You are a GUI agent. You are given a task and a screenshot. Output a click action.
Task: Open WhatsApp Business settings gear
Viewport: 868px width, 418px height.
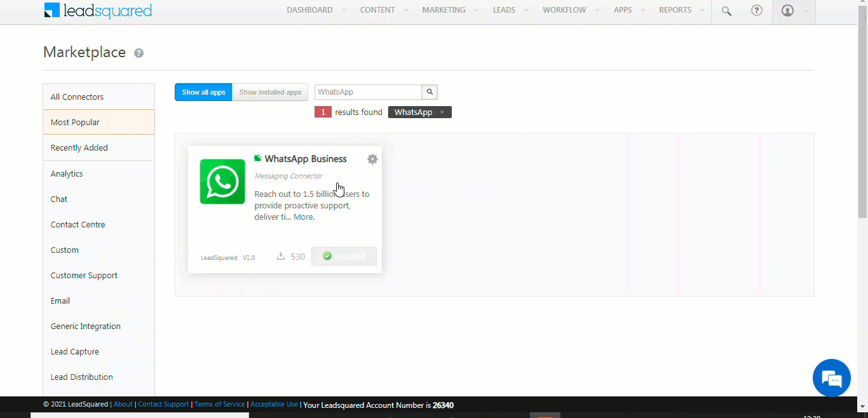372,159
